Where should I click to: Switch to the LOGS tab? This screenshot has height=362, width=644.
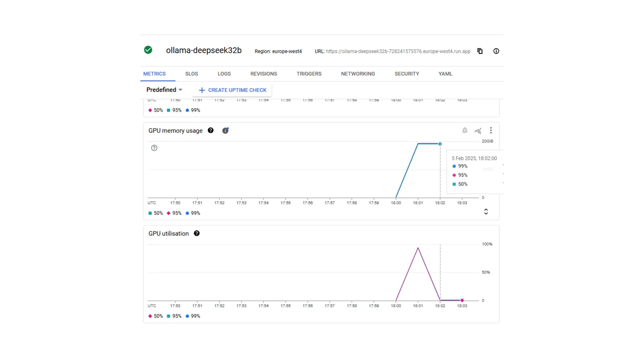224,74
